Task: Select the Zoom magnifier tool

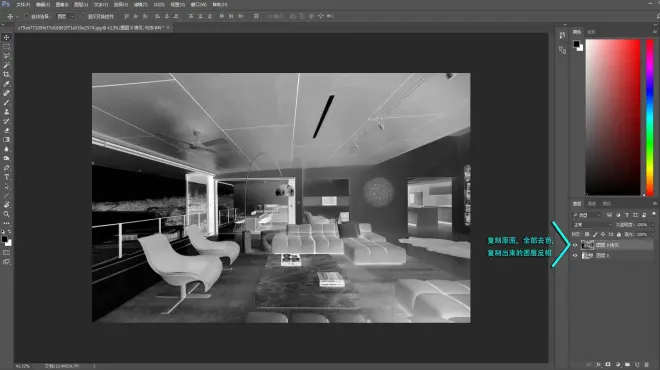Action: [x=6, y=214]
